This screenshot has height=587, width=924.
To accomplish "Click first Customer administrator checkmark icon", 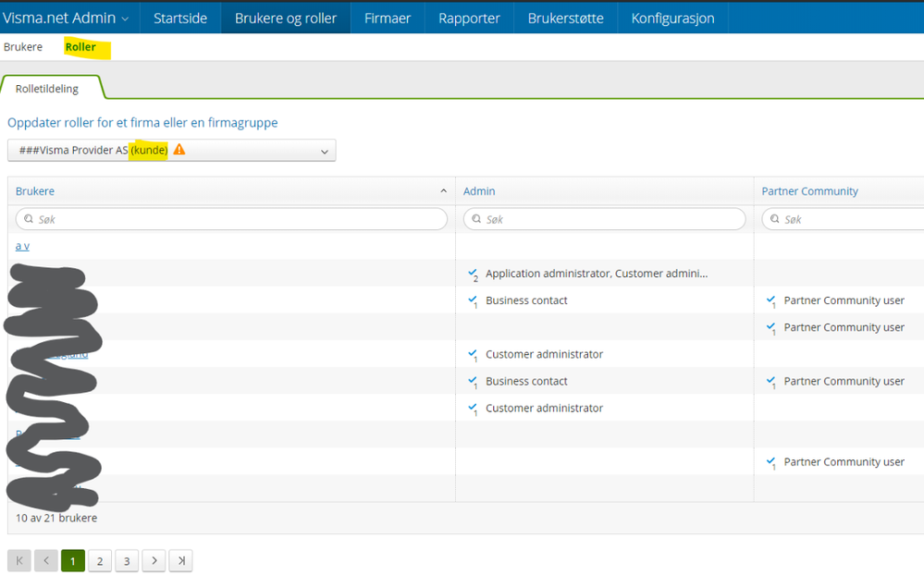I will coord(473,355).
